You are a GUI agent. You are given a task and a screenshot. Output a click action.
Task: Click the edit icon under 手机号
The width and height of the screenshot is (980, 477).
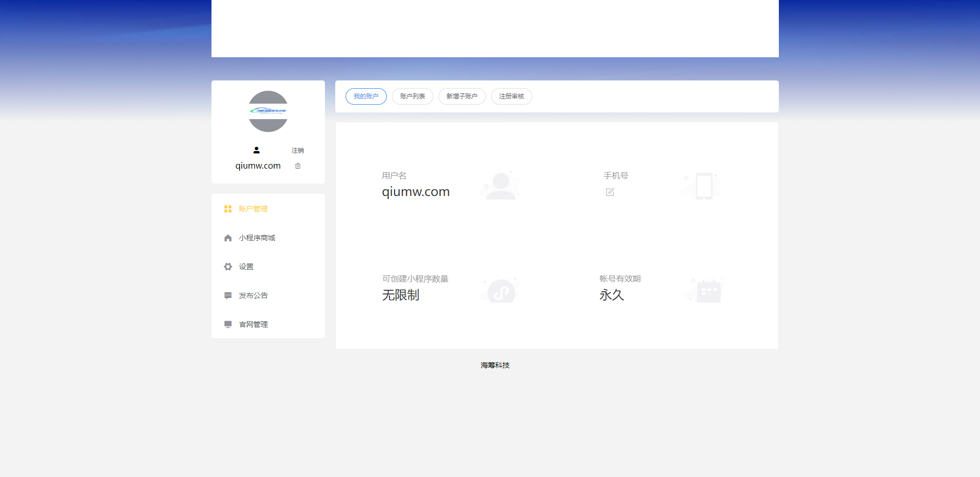[x=610, y=192]
